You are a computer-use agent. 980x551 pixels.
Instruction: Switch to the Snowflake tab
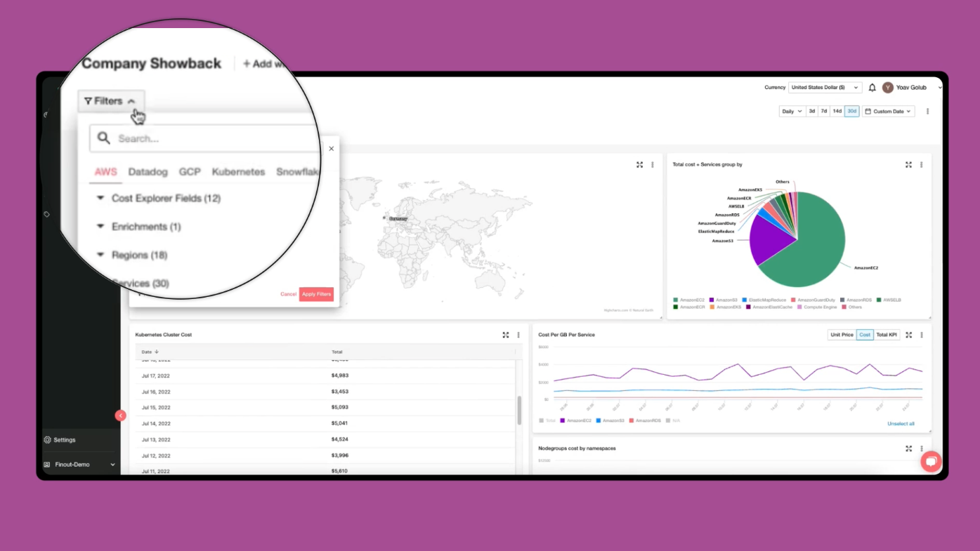pos(298,172)
